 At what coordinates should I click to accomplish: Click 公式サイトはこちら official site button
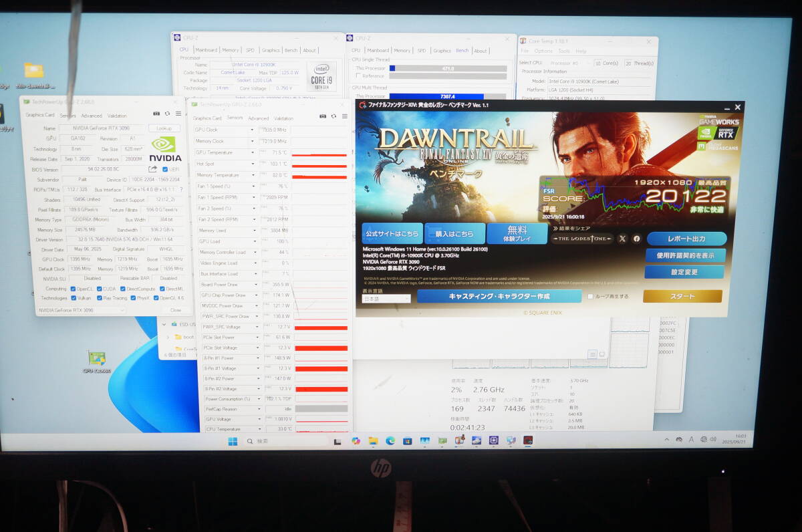point(392,234)
